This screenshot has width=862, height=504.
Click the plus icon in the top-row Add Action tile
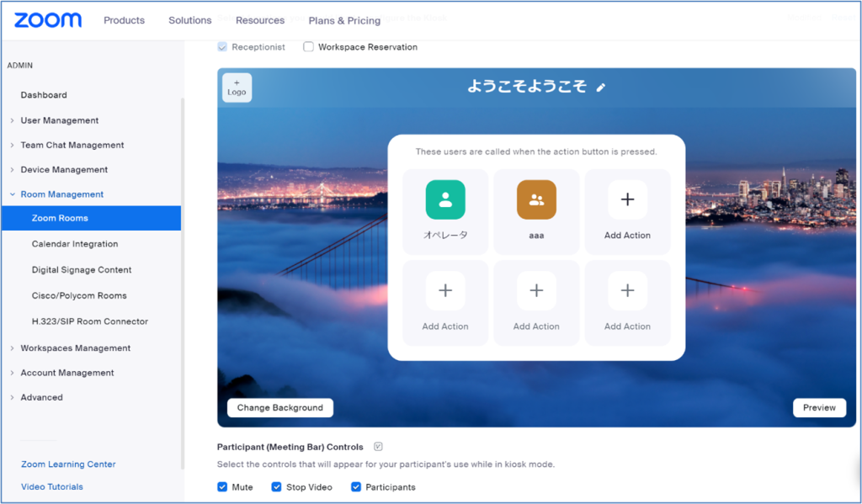tap(627, 199)
